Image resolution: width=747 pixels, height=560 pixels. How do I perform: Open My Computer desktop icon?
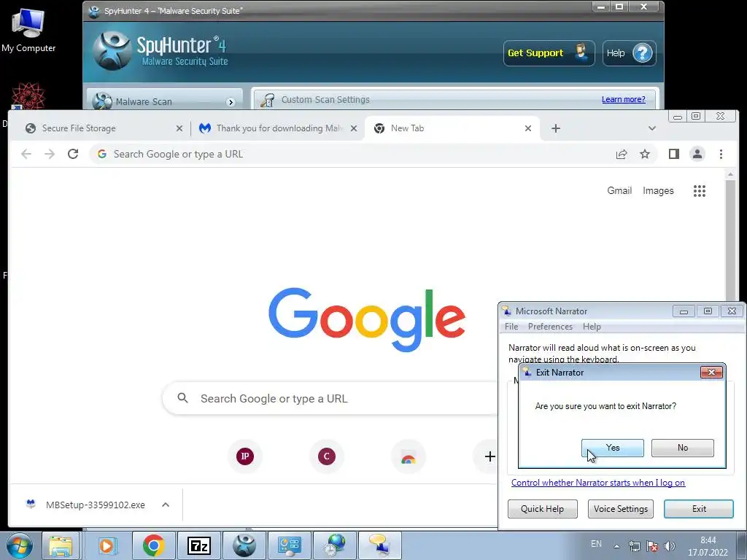pyautogui.click(x=28, y=29)
